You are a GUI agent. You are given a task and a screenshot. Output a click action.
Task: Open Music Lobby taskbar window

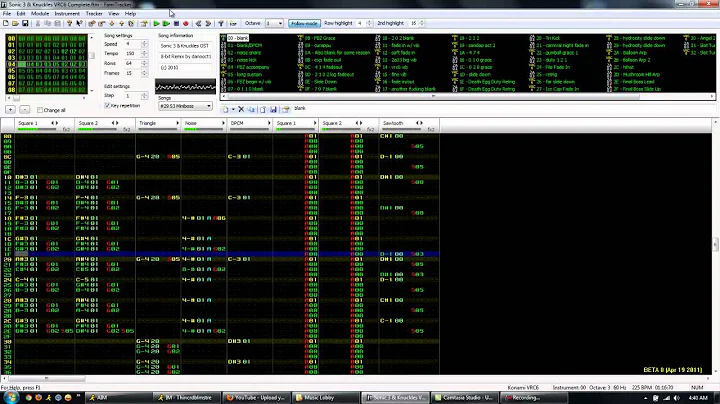pos(325,398)
